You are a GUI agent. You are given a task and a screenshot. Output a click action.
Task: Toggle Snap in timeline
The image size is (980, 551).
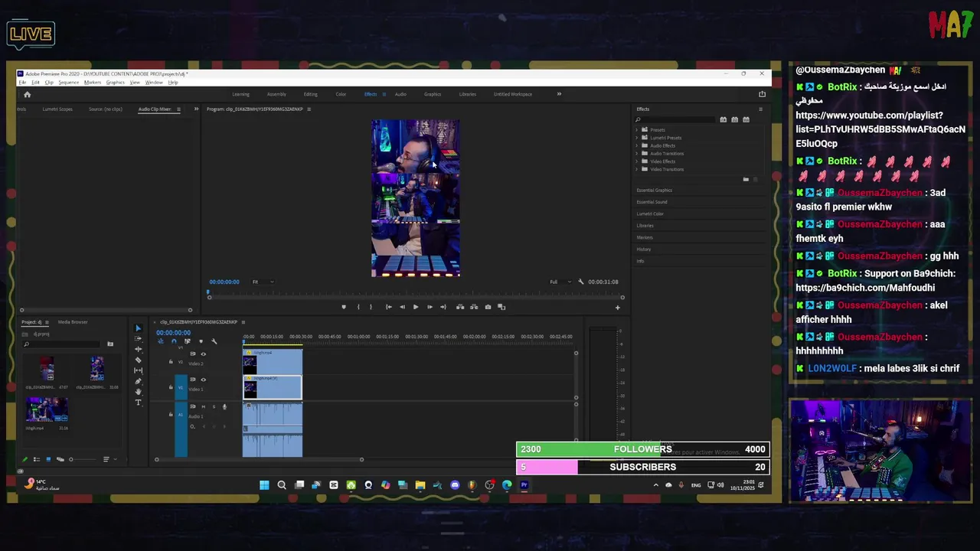pyautogui.click(x=174, y=341)
